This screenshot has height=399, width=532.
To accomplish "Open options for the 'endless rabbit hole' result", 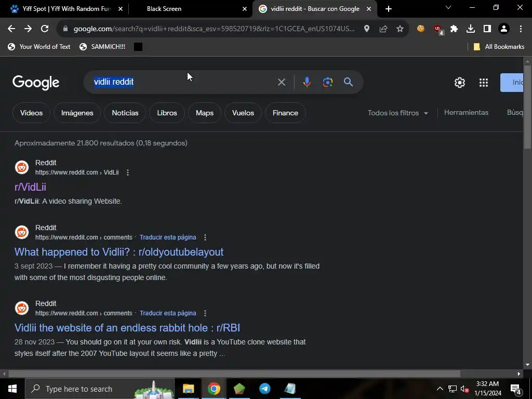I will click(x=205, y=313).
